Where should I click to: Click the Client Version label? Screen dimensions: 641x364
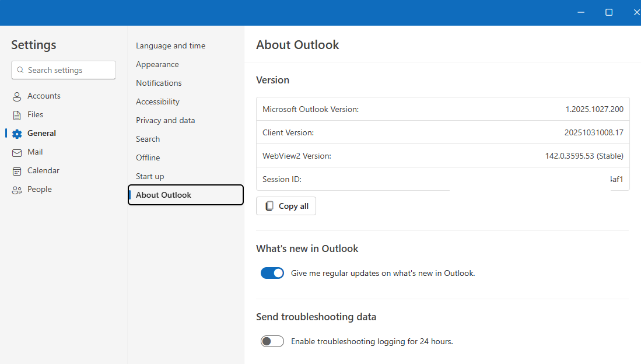tap(288, 132)
